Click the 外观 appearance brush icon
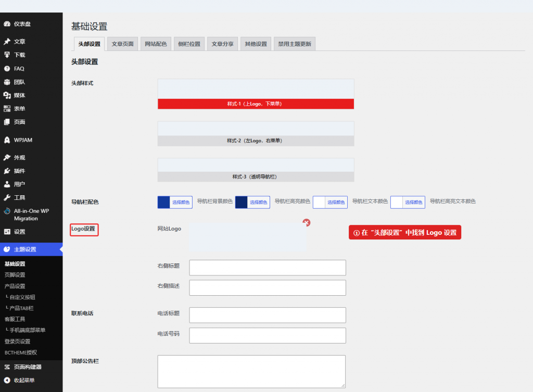 click(7, 157)
